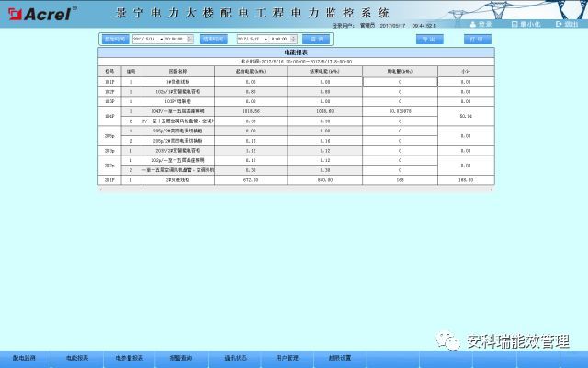
Task: Open the 用户管理 tab
Action: point(287,357)
